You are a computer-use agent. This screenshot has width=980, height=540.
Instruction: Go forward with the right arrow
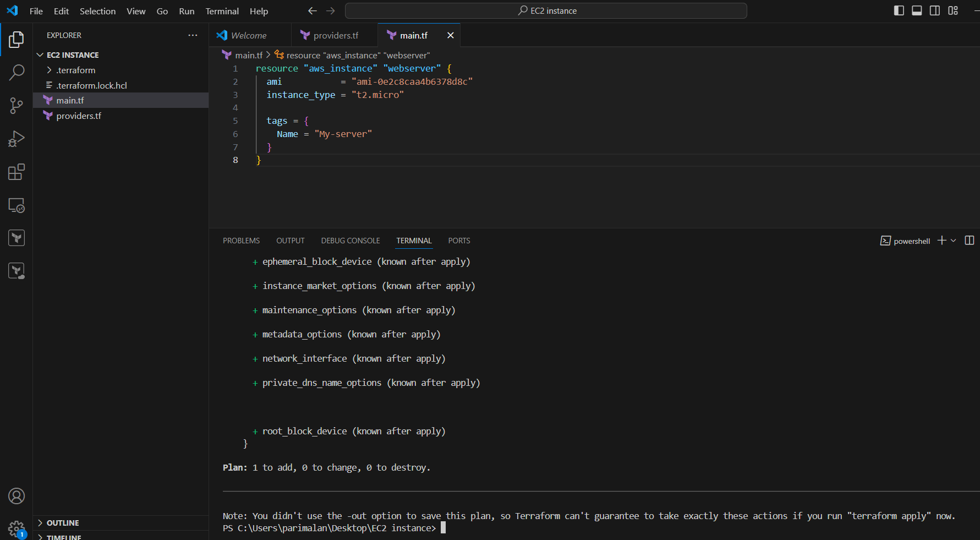pos(330,10)
